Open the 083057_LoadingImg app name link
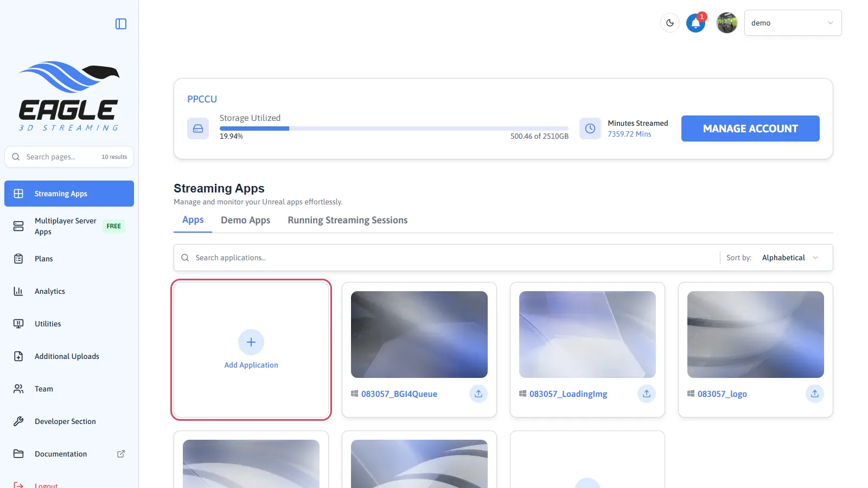Screen dimensions: 868x488 coord(568,394)
